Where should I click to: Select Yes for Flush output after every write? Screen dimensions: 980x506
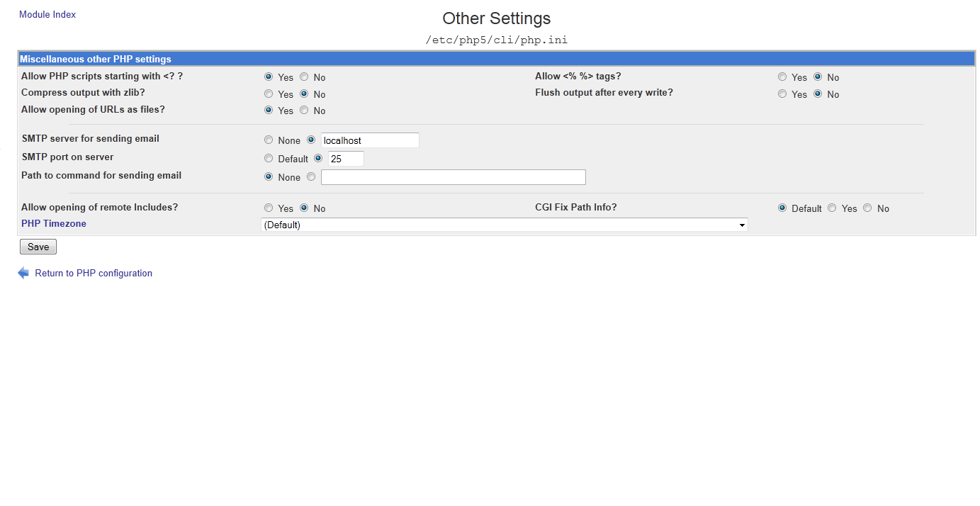point(782,94)
